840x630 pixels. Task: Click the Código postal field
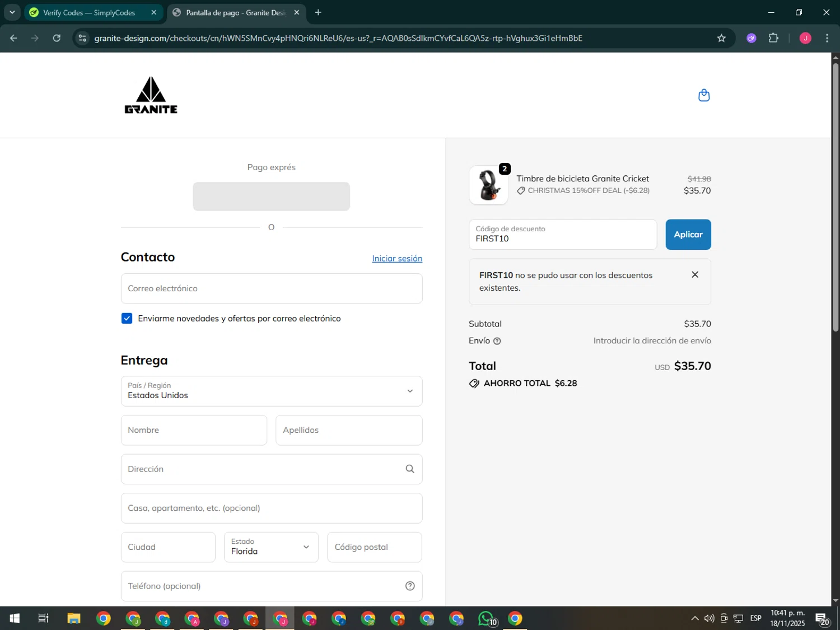pos(375,547)
